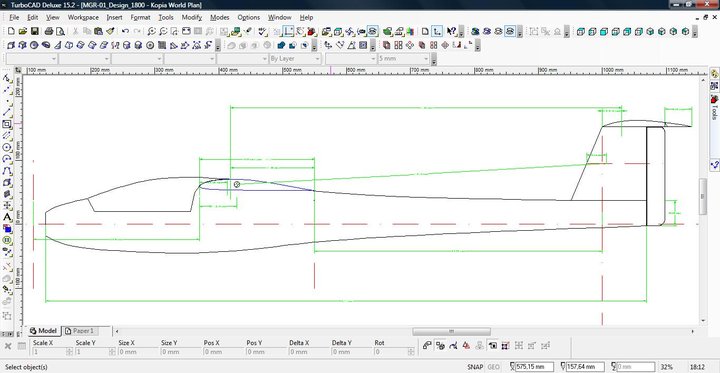720x373 pixels.
Task: Click the Print icon in the toolbar
Action: (x=48, y=31)
